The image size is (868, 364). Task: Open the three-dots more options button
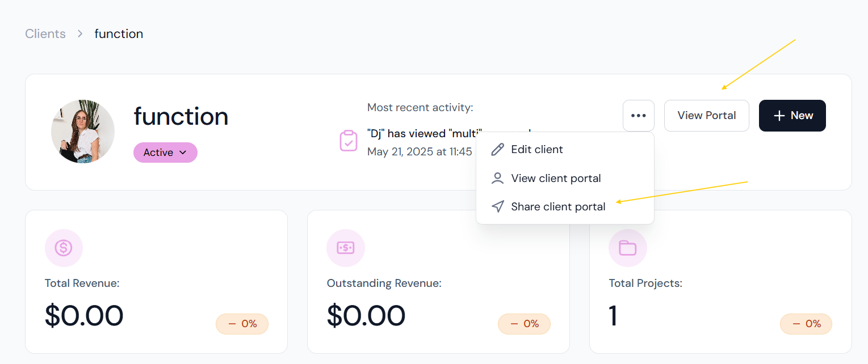click(x=639, y=116)
